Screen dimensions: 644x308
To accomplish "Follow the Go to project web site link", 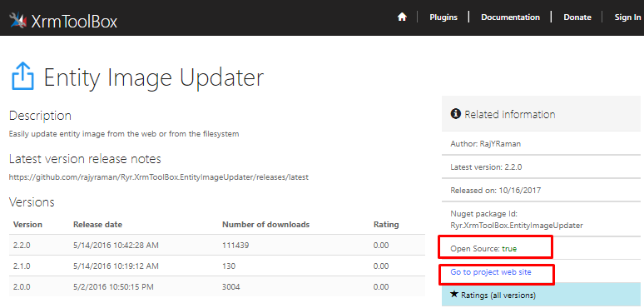I will click(x=491, y=272).
